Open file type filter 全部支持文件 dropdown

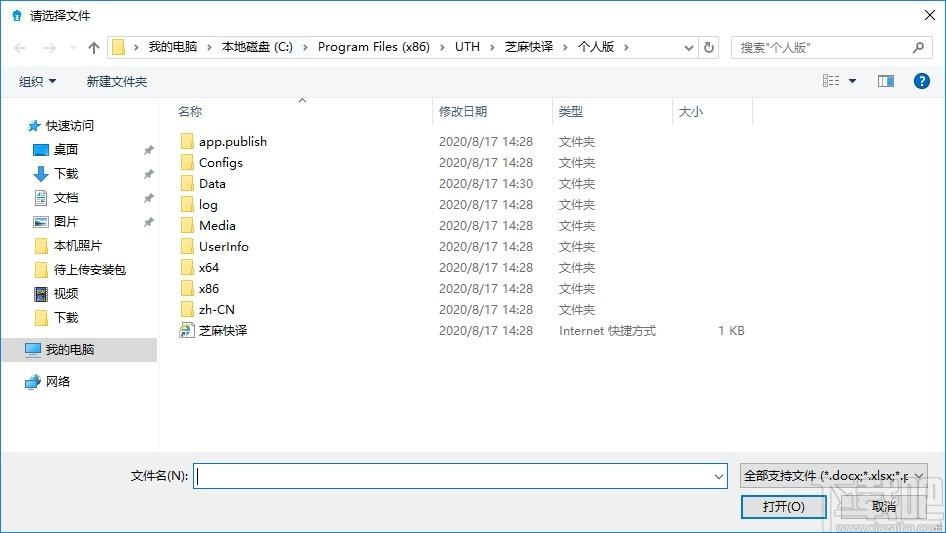(834, 476)
